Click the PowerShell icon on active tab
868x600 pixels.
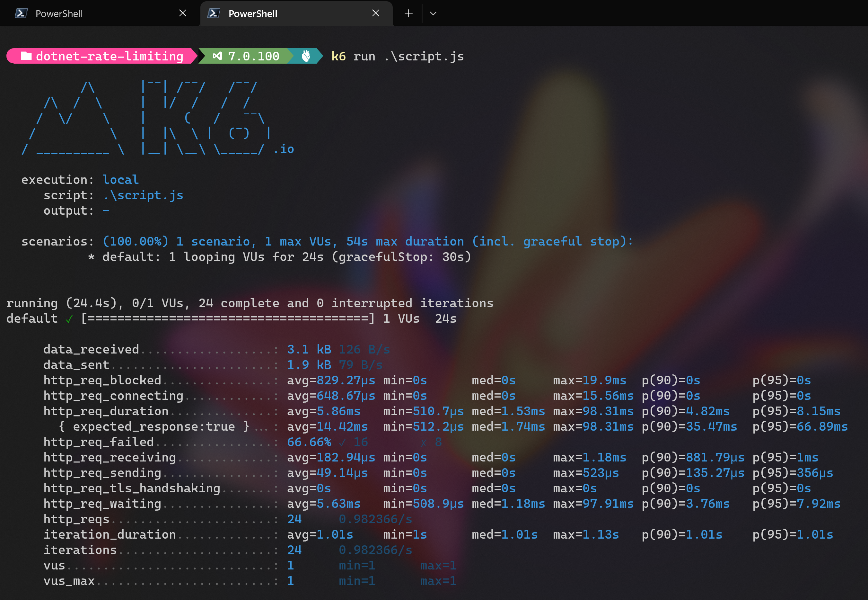click(214, 13)
